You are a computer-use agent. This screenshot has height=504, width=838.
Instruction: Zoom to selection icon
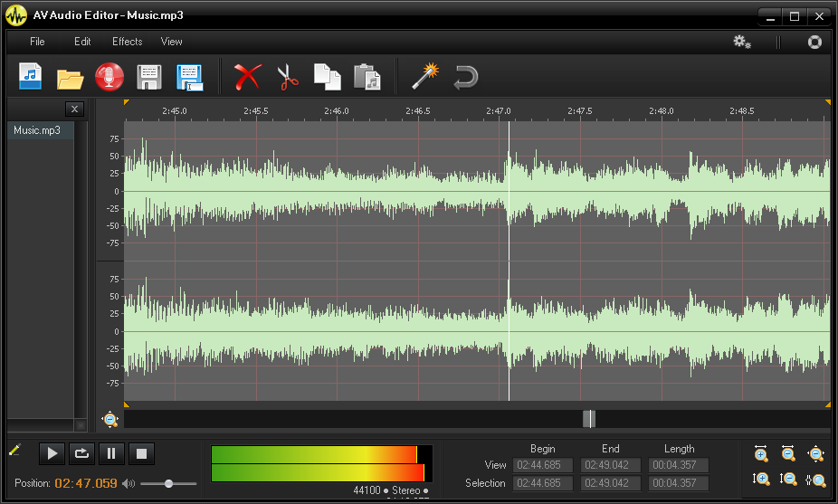pyautogui.click(x=815, y=480)
